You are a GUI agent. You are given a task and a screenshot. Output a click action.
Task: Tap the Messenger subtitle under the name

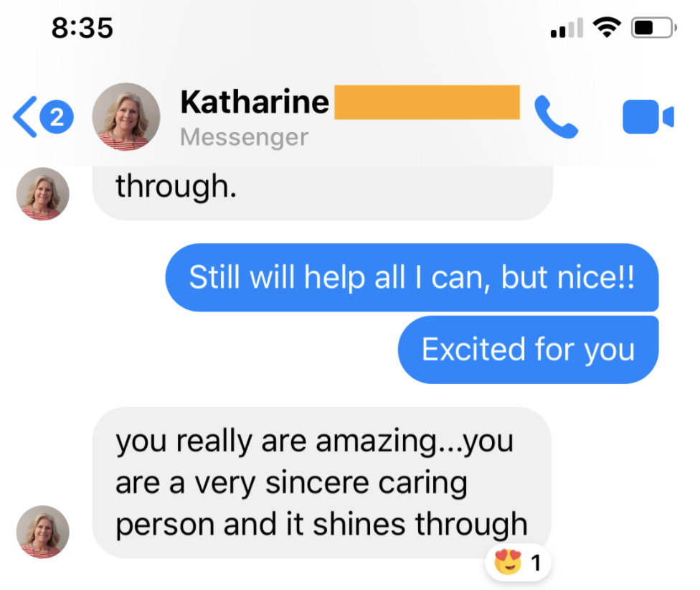244,136
